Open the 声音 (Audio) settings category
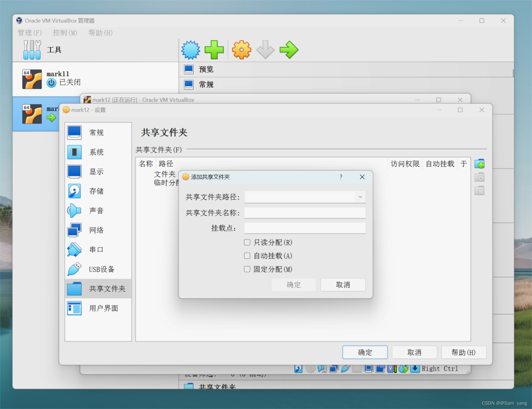This screenshot has height=409, width=532. (98, 211)
